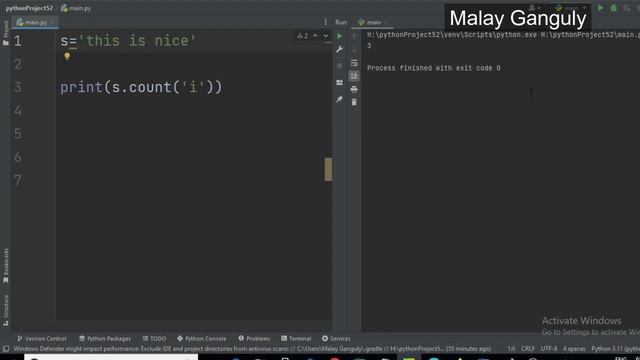Image resolution: width=640 pixels, height=360 pixels.
Task: Print the console output via printer icon
Action: 354,89
